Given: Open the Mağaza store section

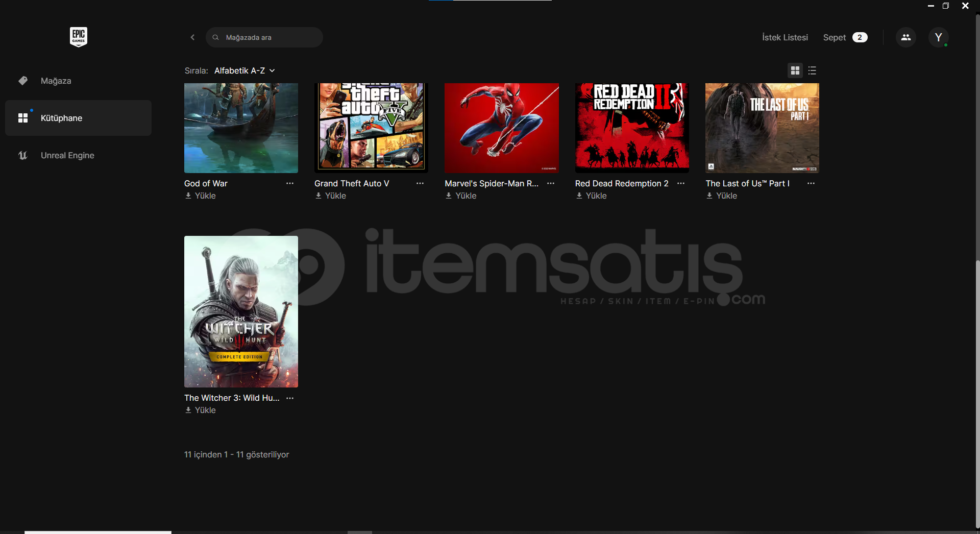Looking at the screenshot, I should point(79,81).
